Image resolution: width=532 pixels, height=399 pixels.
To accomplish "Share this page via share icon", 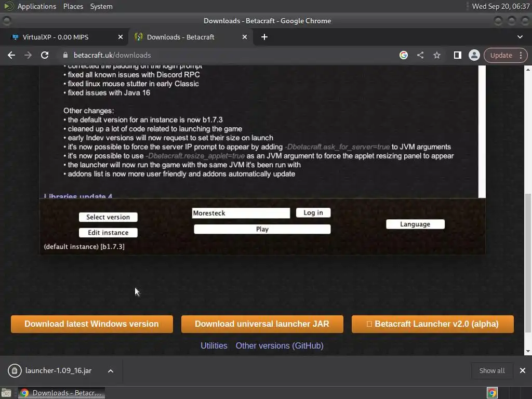I will pos(420,55).
